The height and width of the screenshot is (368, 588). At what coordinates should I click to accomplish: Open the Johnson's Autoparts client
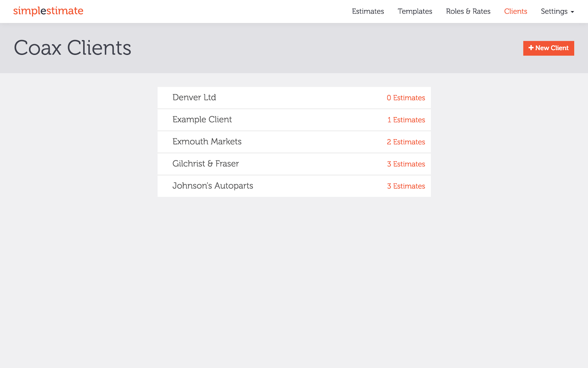tap(213, 186)
